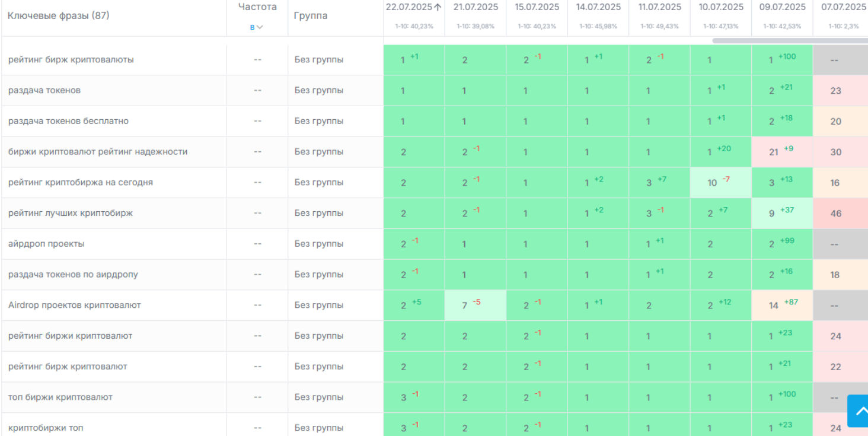Open keyword 'раздача токенов бесплатно'
This screenshot has height=436, width=868.
pos(68,121)
